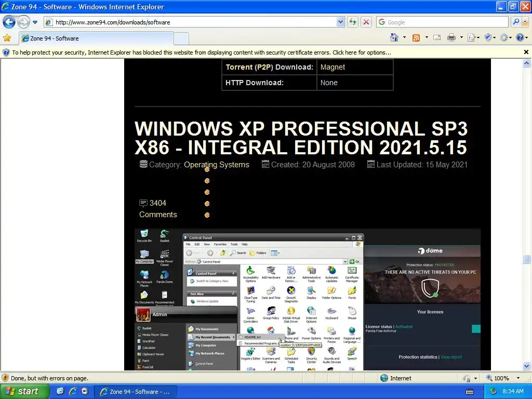Click the Zone 94 - Software taskbar button
Image resolution: width=532 pixels, height=399 pixels.
(x=136, y=392)
